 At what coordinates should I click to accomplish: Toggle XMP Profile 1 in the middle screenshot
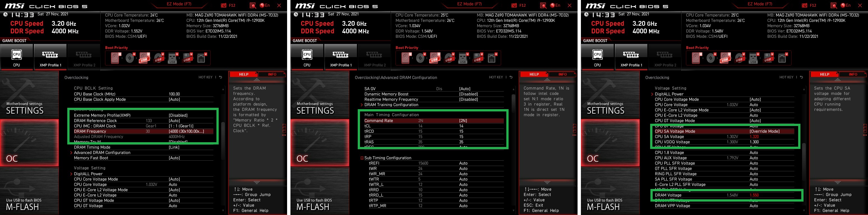[341, 57]
